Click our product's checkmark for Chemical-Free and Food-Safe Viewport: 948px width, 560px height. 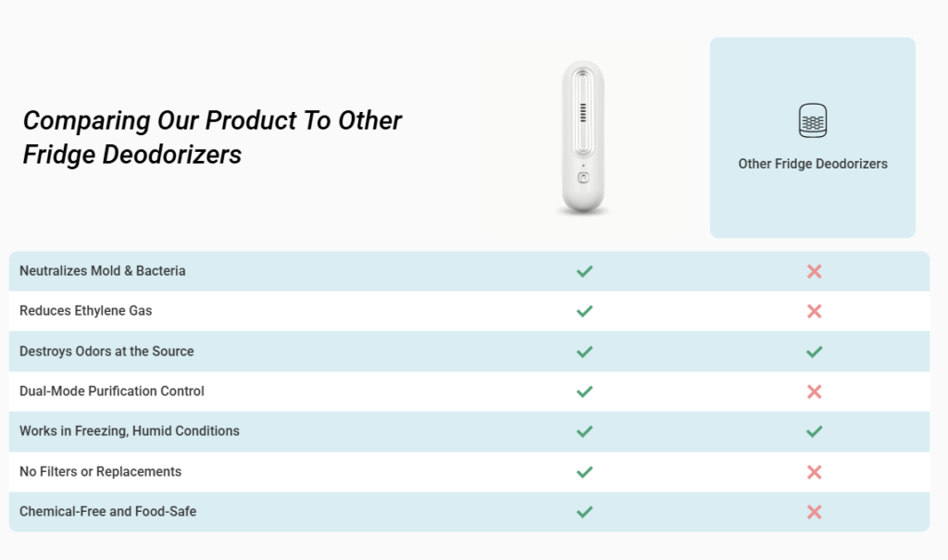click(584, 512)
